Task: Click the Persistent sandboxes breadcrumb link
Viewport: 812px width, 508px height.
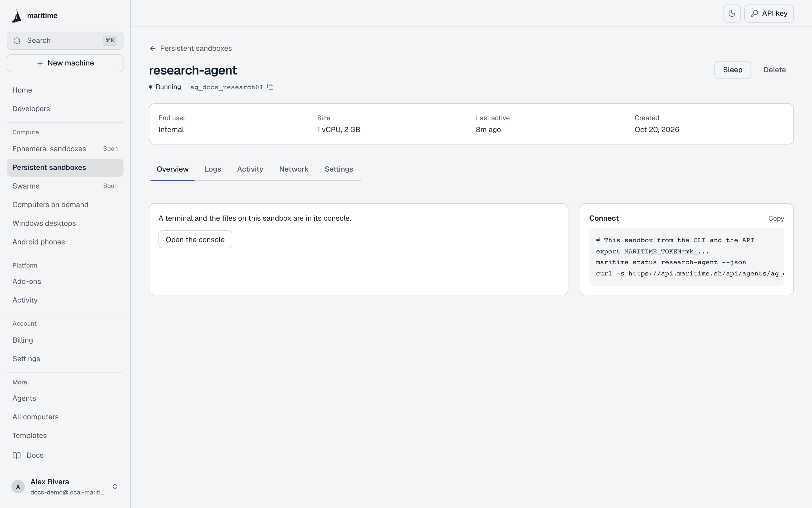Action: [196, 48]
